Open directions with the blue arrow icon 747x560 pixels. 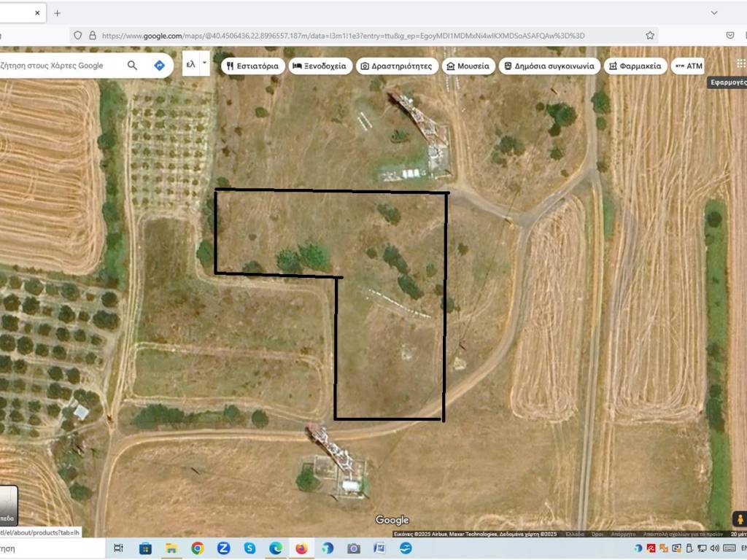(x=159, y=66)
